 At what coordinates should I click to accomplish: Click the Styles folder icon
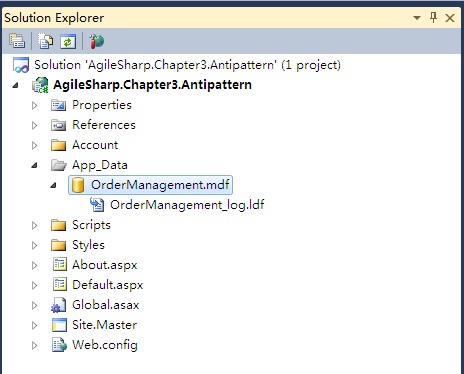59,245
